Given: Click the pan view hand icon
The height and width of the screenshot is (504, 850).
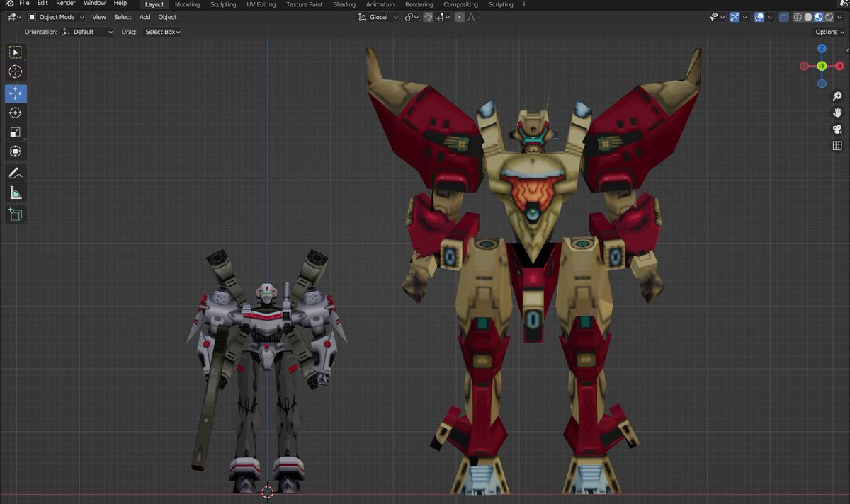Looking at the screenshot, I should 837,113.
